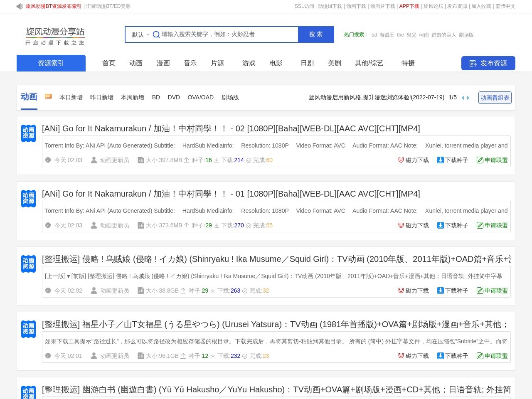This screenshot has width=532, height=399.
Task: Click the 搜索 search button
Action: tap(316, 34)
